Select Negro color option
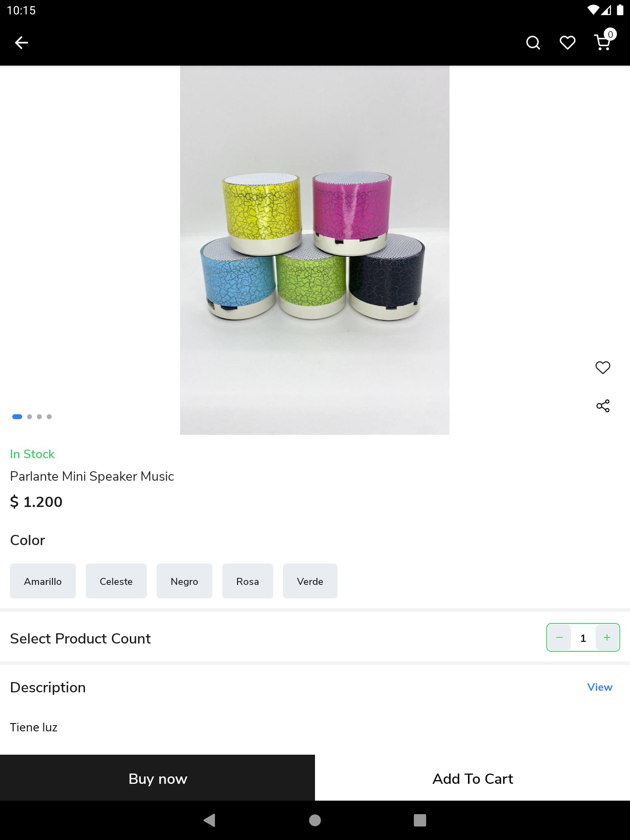This screenshot has width=630, height=840. coord(185,581)
